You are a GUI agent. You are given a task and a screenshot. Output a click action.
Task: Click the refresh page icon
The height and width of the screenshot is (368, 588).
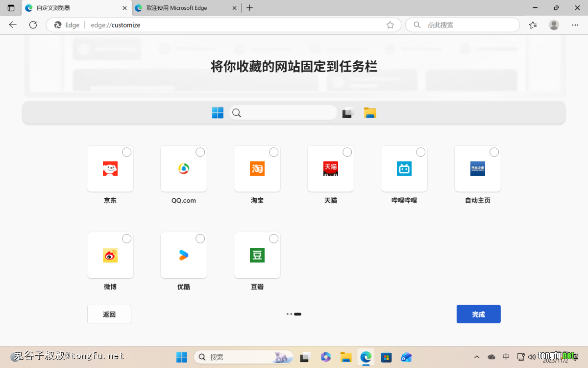[x=33, y=25]
